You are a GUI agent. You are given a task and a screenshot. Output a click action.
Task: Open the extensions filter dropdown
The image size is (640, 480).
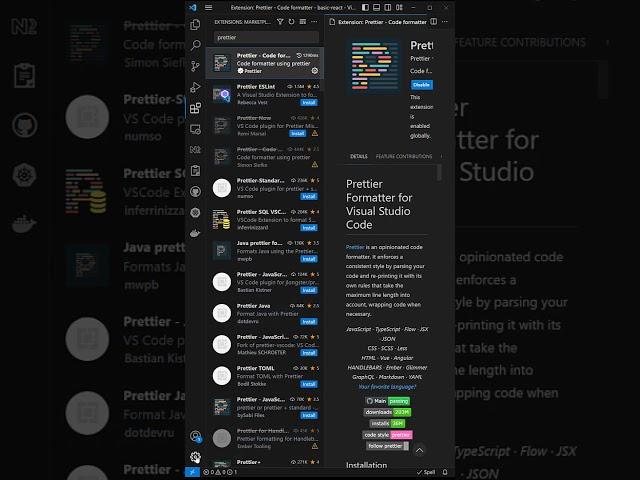click(280, 22)
